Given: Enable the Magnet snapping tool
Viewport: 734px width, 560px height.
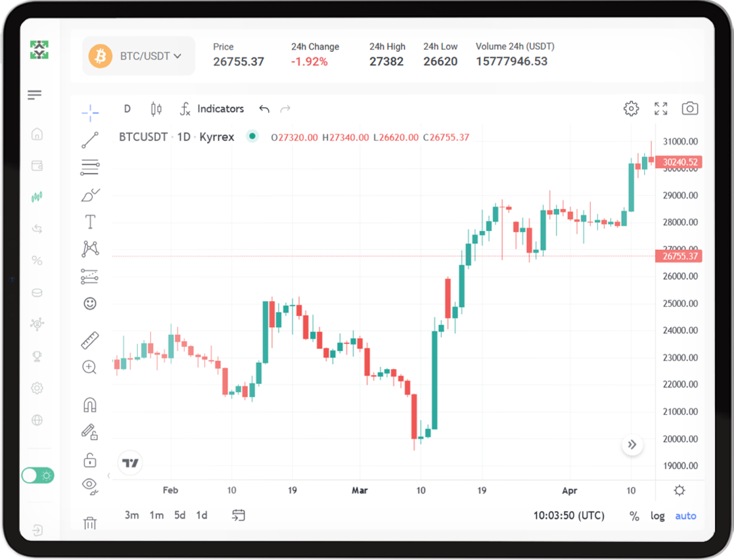Looking at the screenshot, I should pyautogui.click(x=90, y=405).
